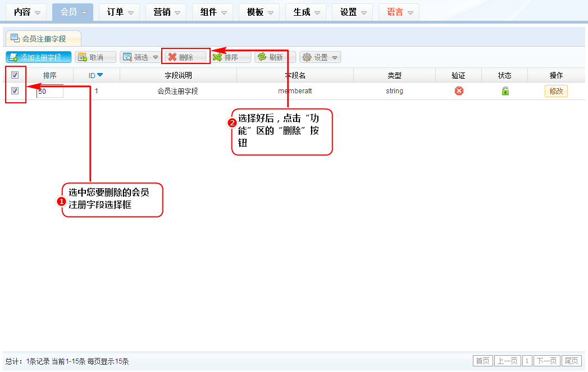Viewport: 588px width, 372px height.
Task: Click the 会员注册字段 tab icon
Action: click(x=15, y=38)
